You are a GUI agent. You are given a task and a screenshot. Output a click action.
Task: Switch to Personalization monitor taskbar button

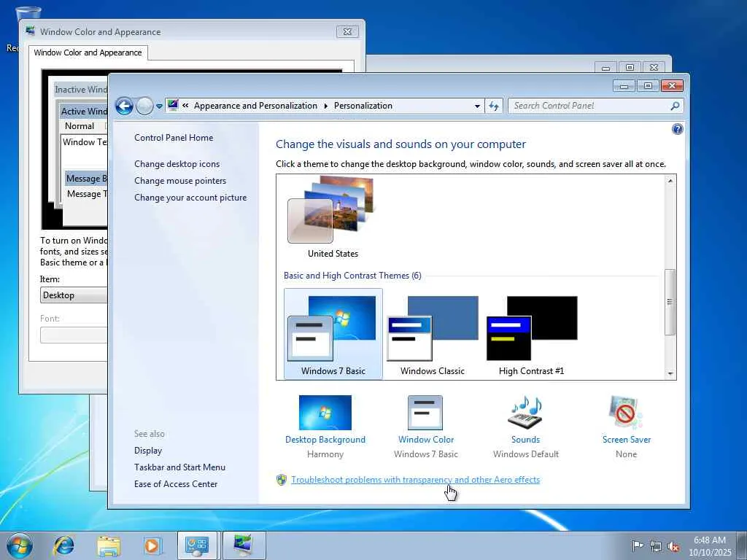(244, 545)
